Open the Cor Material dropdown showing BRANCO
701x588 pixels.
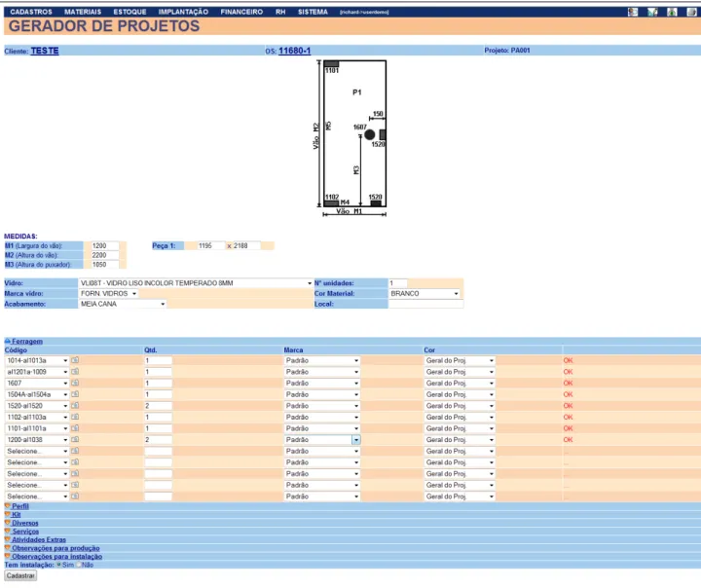[424, 294]
